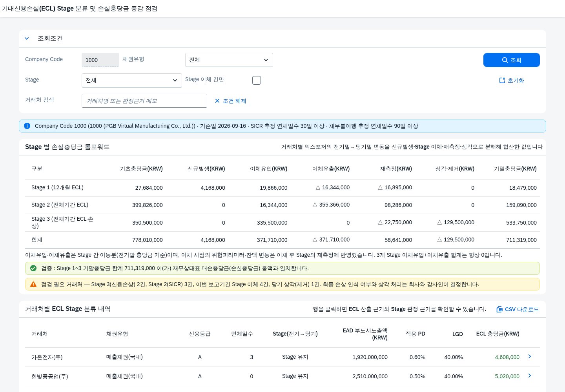This screenshot has height=392, width=565.
Task: Click the total 기말충당금 value 711,319,000
Action: pos(521,240)
